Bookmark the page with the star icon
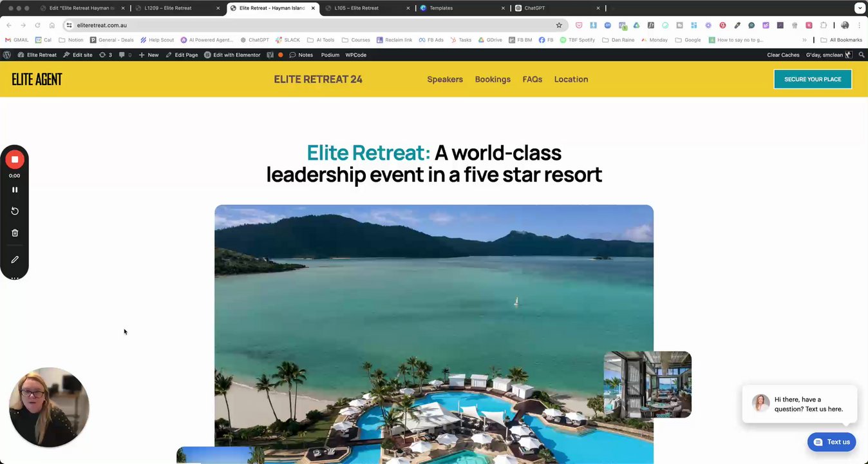 (x=559, y=25)
